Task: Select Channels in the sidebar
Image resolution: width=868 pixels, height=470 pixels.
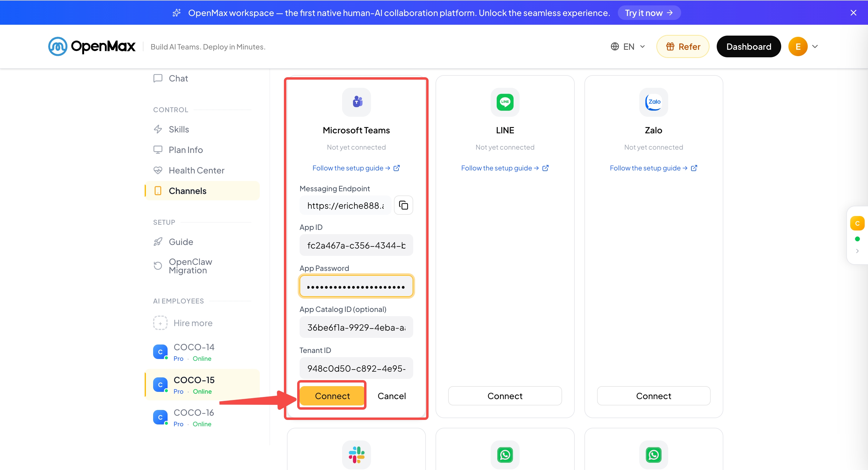Action: coord(202,191)
